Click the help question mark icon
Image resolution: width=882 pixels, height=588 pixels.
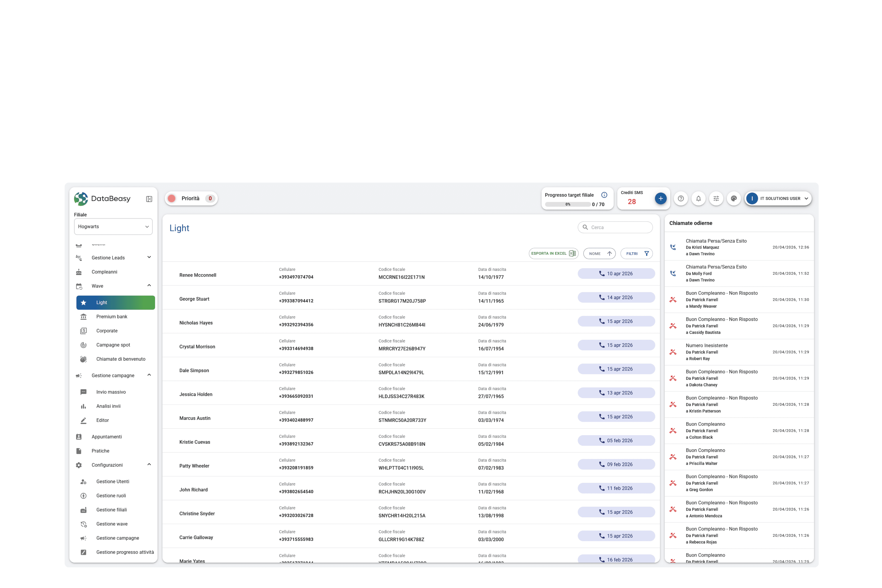coord(681,198)
